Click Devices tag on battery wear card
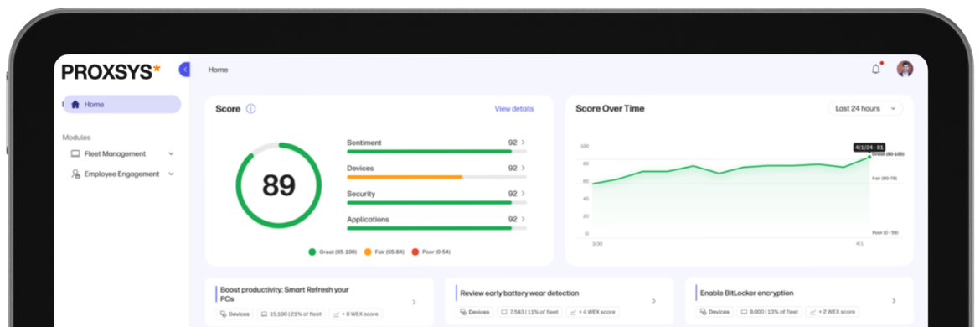The height and width of the screenshot is (327, 980). click(x=475, y=312)
